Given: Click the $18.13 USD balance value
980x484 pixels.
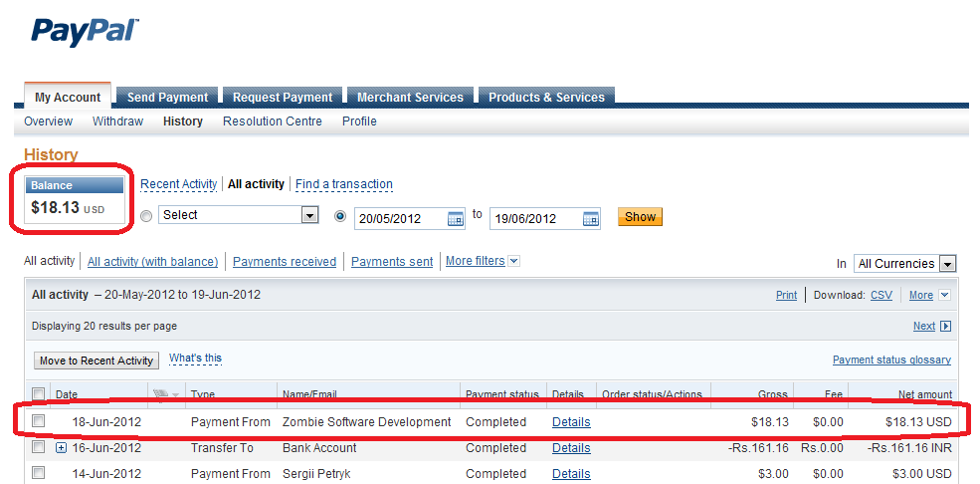Looking at the screenshot, I should (68, 208).
